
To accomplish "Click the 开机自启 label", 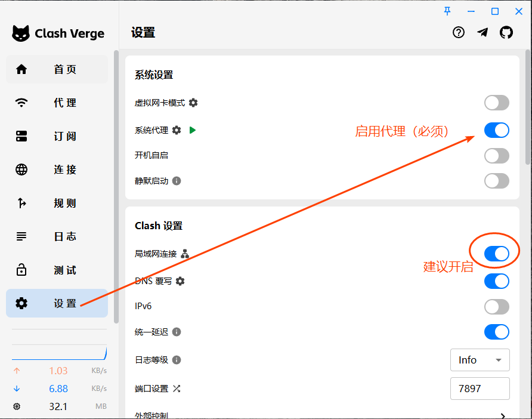I will tap(151, 156).
